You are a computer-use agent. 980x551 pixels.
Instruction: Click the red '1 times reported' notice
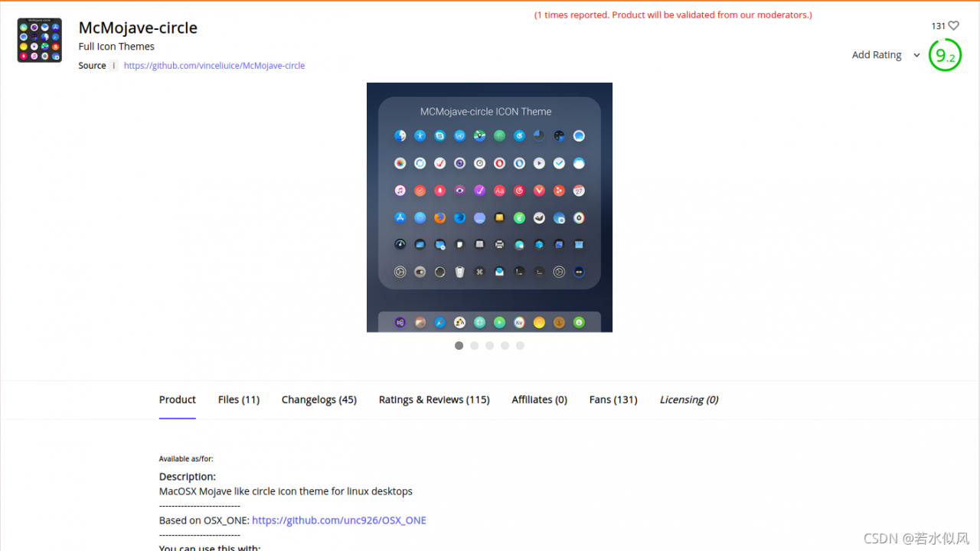click(x=673, y=15)
